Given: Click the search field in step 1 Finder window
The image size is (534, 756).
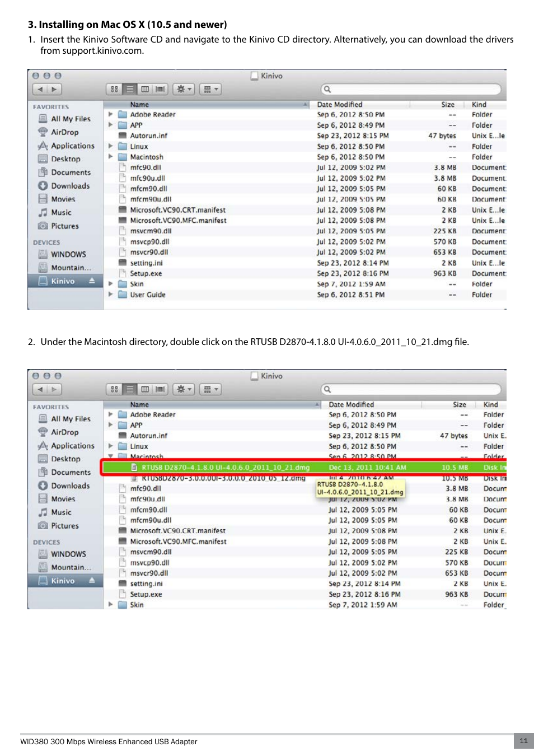Looking at the screenshot, I should pyautogui.click(x=411, y=89).
